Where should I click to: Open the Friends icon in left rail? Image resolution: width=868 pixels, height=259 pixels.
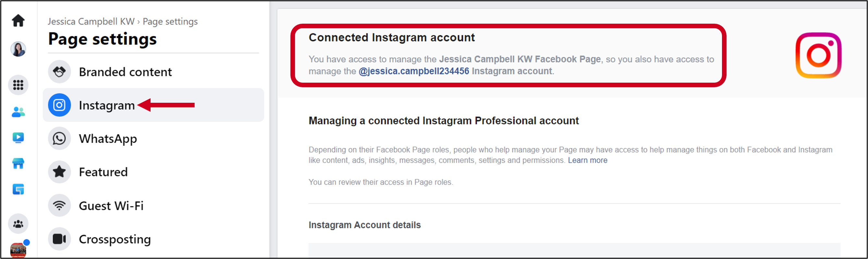click(x=18, y=112)
